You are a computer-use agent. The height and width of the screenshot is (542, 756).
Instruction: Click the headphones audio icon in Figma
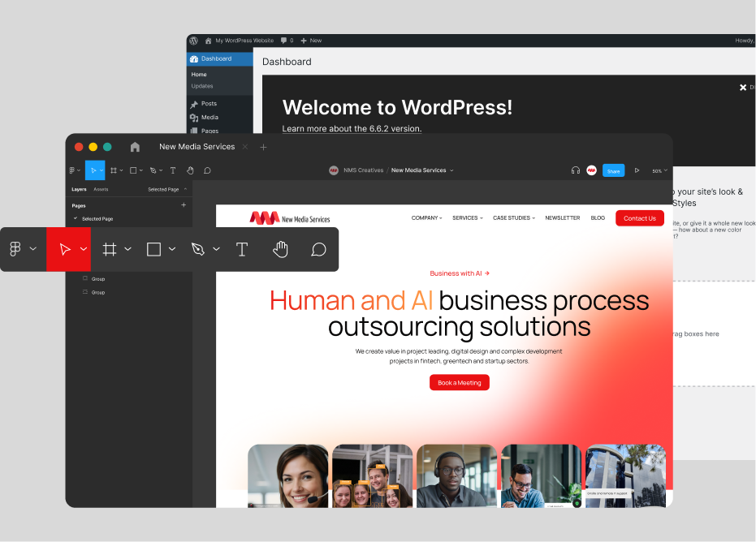(575, 170)
